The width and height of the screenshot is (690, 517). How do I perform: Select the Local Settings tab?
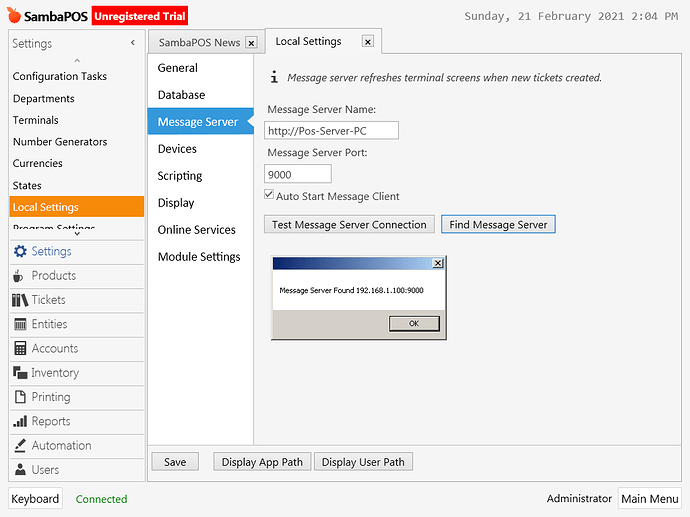tap(308, 41)
